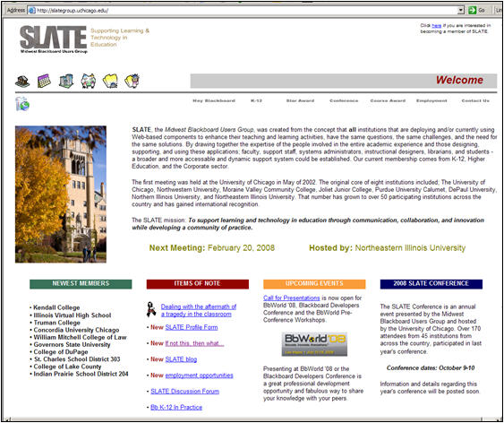Click the autumn campus tower photo
This screenshot has height=423, width=504.
point(61,194)
